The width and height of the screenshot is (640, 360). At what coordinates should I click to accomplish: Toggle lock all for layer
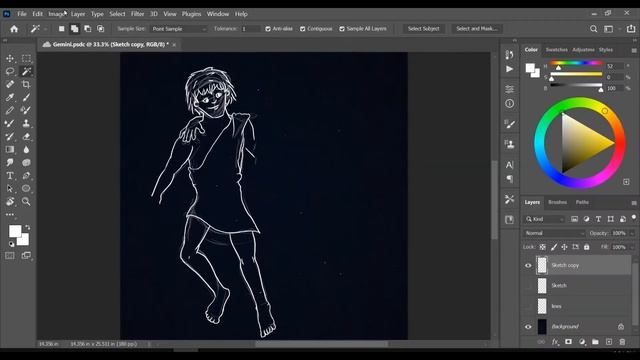(587, 247)
